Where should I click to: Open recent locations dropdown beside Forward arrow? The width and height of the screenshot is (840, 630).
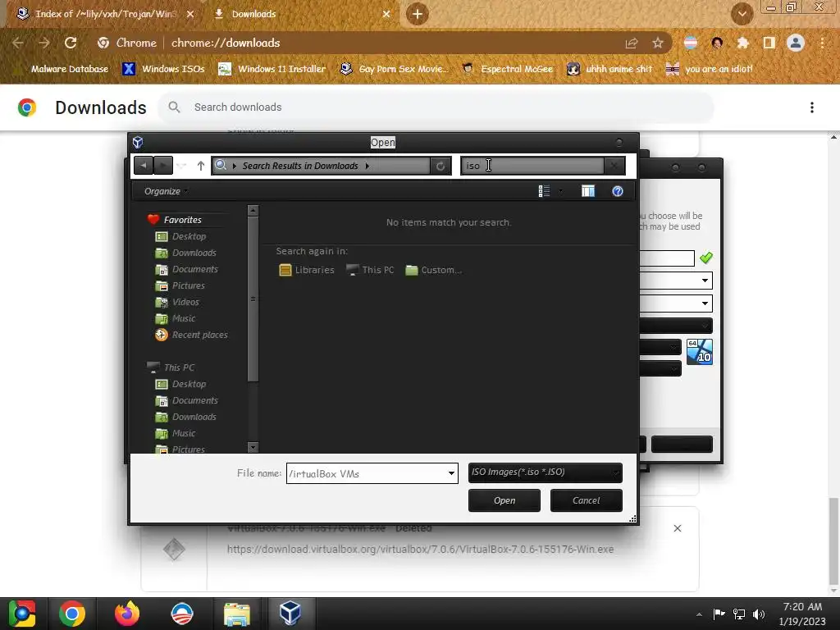coord(181,166)
